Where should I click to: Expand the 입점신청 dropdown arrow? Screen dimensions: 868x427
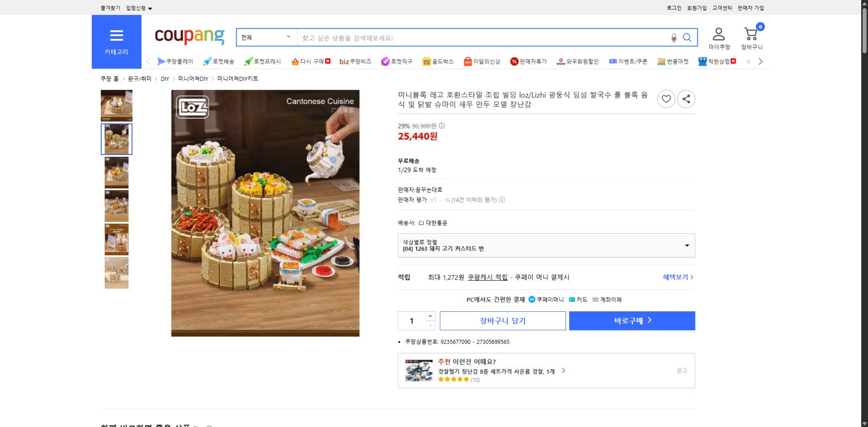click(x=151, y=8)
